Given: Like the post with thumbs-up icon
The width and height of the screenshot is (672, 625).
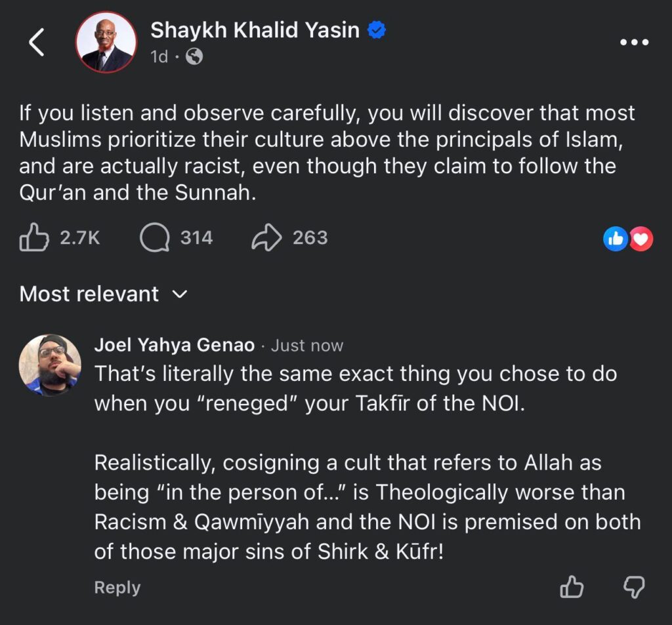Looking at the screenshot, I should tap(34, 237).
